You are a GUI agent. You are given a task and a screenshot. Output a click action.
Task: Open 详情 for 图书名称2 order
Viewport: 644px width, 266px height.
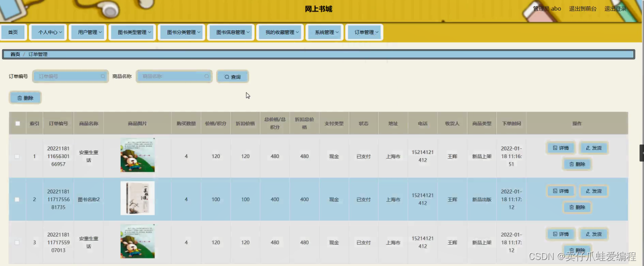(x=561, y=191)
